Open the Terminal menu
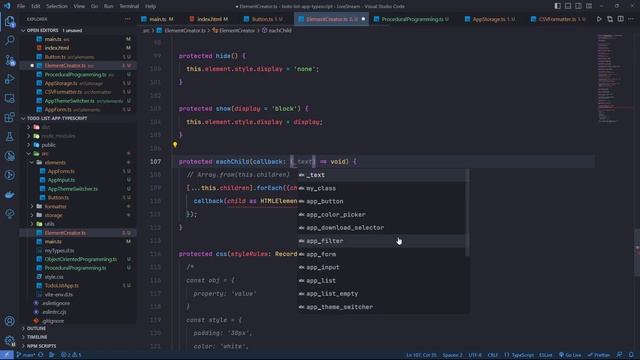The height and width of the screenshot is (360, 640). click(x=129, y=6)
